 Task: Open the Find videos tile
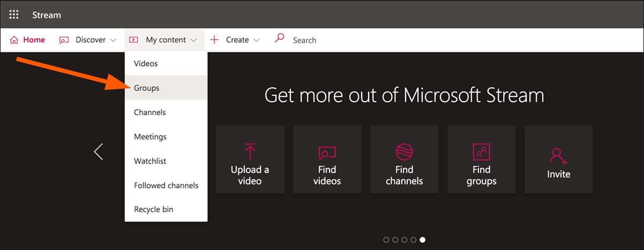327,159
